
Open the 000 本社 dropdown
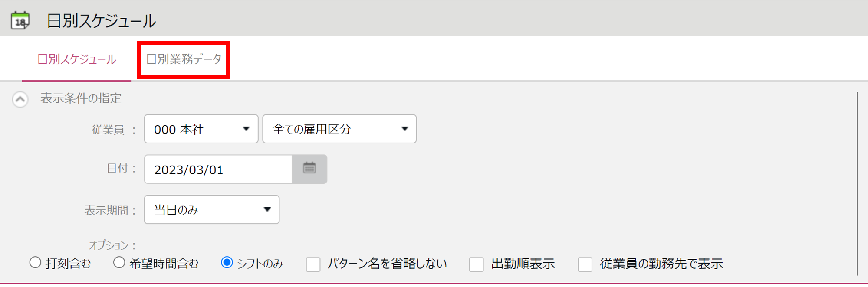(201, 129)
